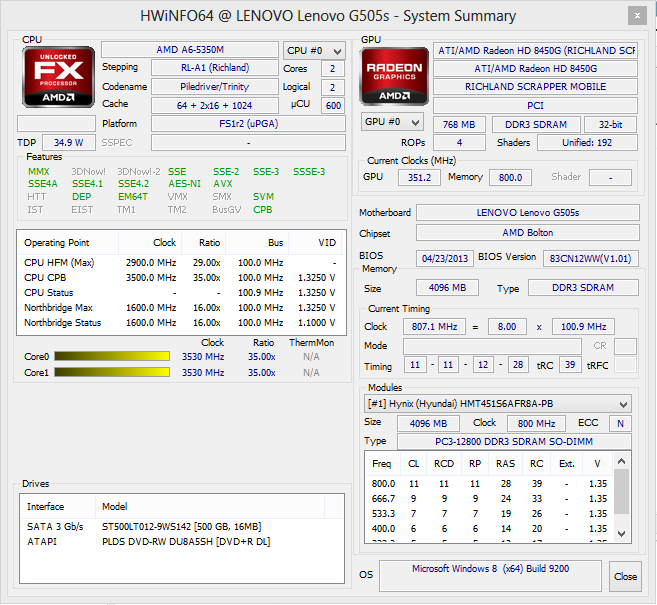
Task: Click the Core0 usage bar
Action: pos(112,357)
